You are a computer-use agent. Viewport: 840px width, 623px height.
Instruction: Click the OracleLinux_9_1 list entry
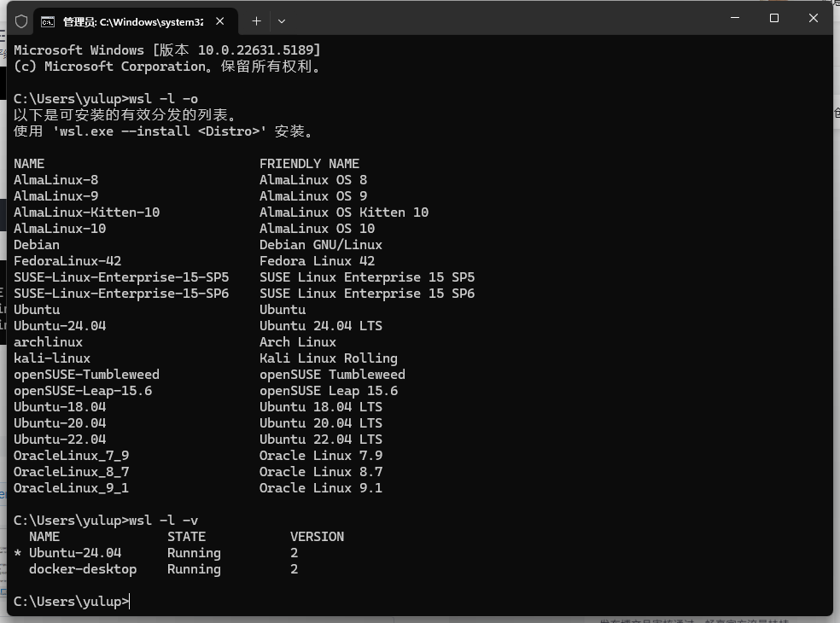[x=71, y=487]
